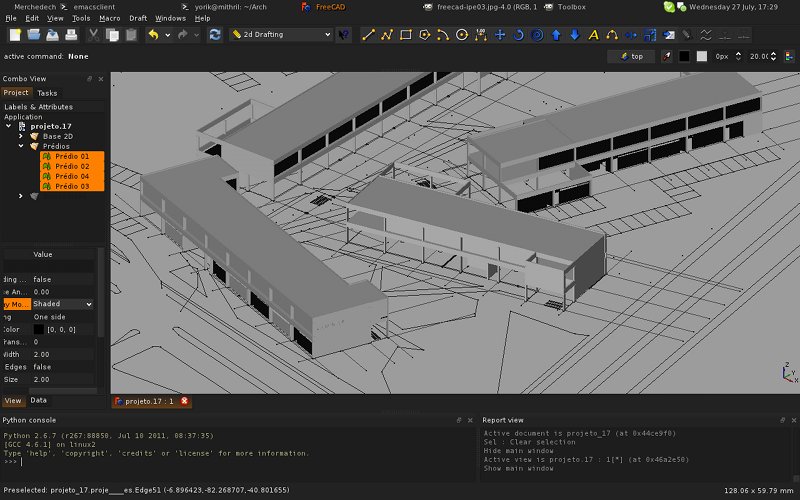
Task: Pick the light gray face color swatch
Action: click(702, 57)
